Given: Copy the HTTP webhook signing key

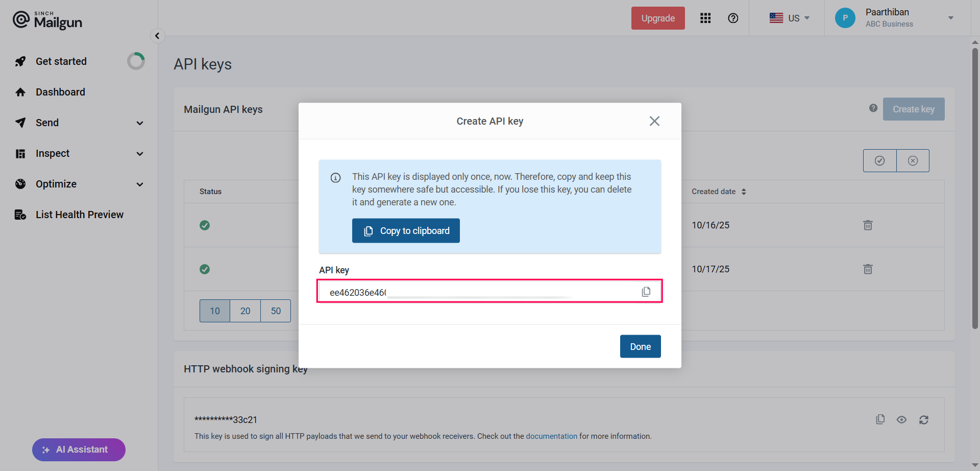Looking at the screenshot, I should pyautogui.click(x=880, y=419).
